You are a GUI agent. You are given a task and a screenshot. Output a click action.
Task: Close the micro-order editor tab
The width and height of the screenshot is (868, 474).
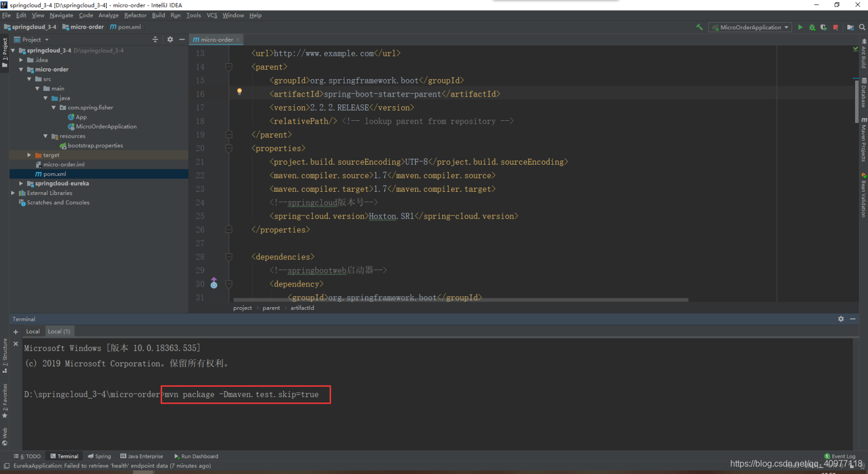tap(238, 40)
